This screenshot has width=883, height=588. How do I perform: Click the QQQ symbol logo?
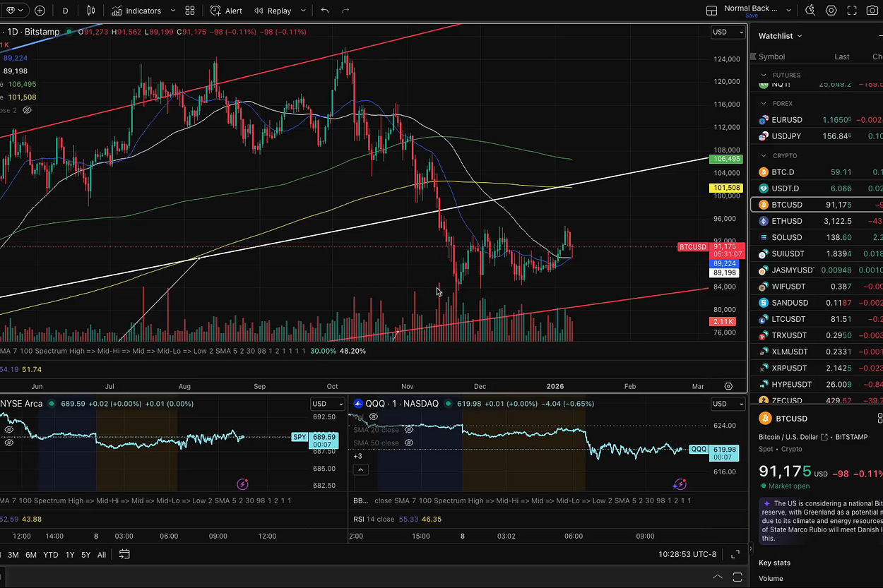pyautogui.click(x=358, y=404)
